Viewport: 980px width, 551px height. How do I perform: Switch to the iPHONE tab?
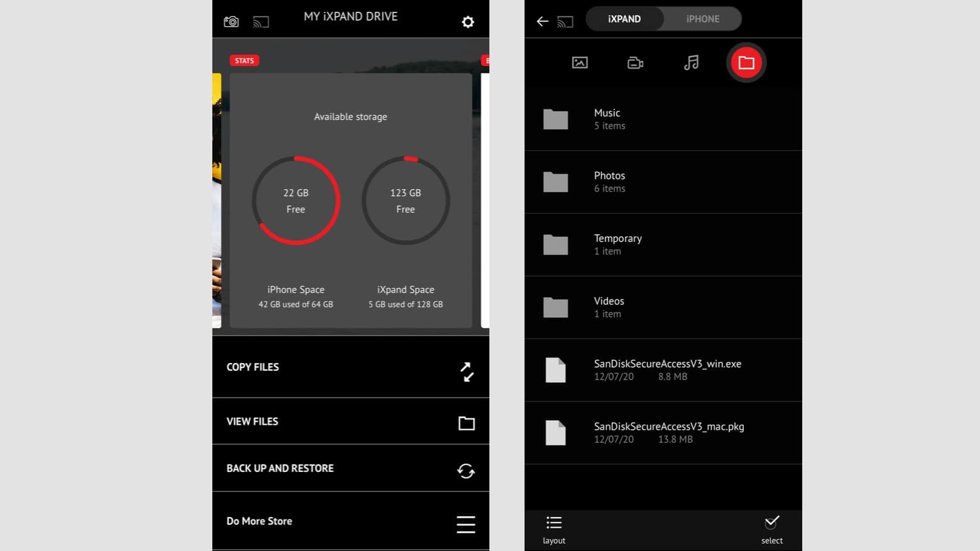(702, 19)
